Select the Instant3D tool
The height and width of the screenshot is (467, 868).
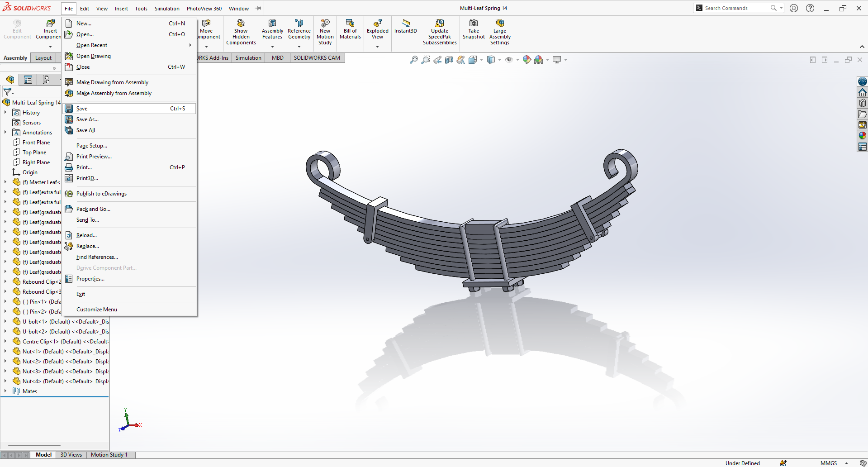click(405, 24)
